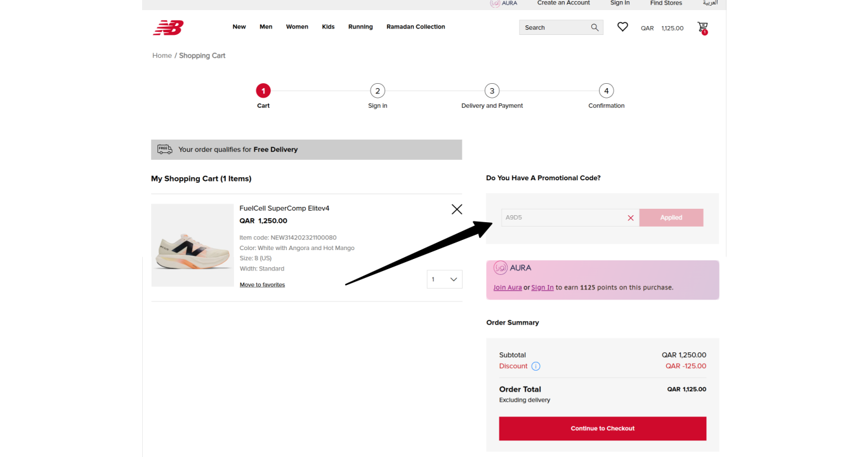Image resolution: width=868 pixels, height=457 pixels.
Task: Click the Aura logo in the pink banner
Action: tap(513, 268)
